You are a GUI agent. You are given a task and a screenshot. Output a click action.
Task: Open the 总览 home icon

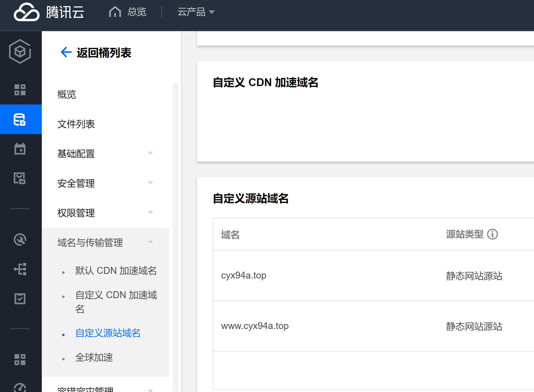pyautogui.click(x=115, y=12)
